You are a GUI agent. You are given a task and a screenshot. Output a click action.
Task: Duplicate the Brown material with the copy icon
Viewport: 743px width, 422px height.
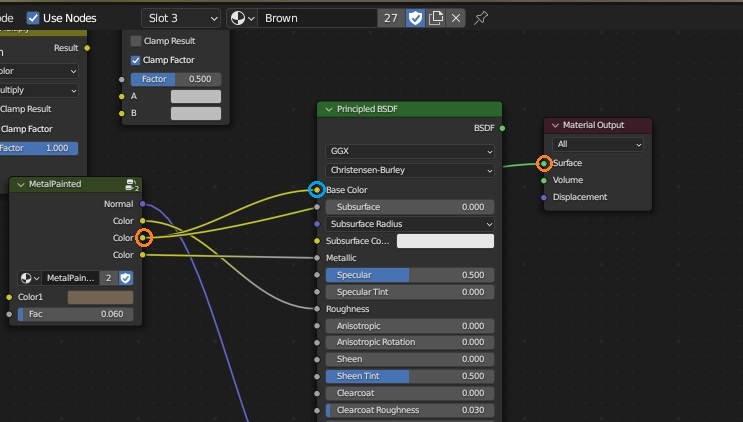click(x=436, y=18)
